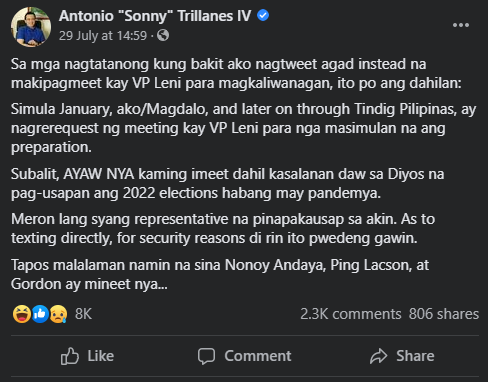Click the curved arrow Share icon

pos(378,356)
